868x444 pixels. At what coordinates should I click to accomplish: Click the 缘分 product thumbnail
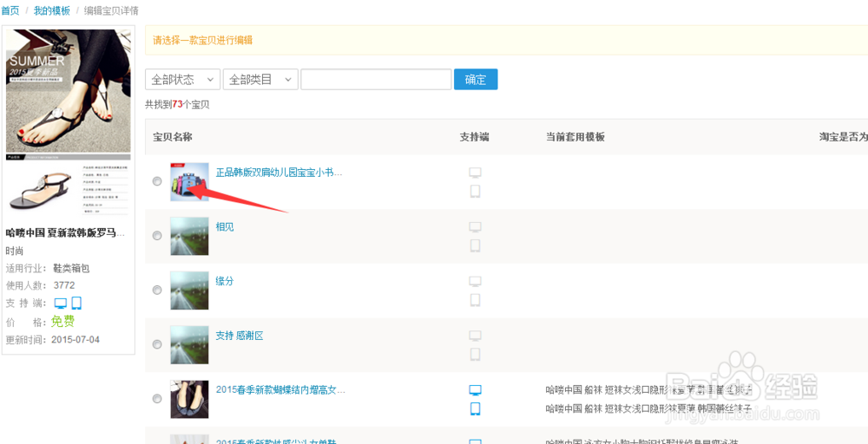point(189,291)
